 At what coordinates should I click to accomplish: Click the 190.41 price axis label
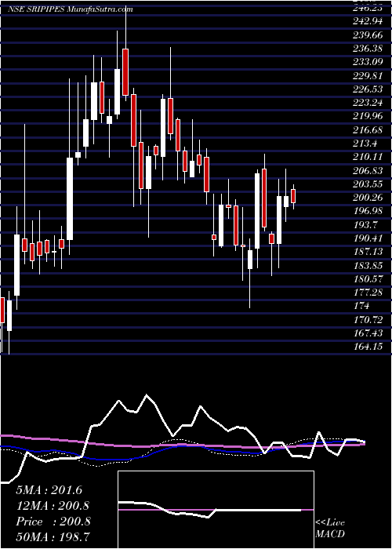pyautogui.click(x=367, y=238)
